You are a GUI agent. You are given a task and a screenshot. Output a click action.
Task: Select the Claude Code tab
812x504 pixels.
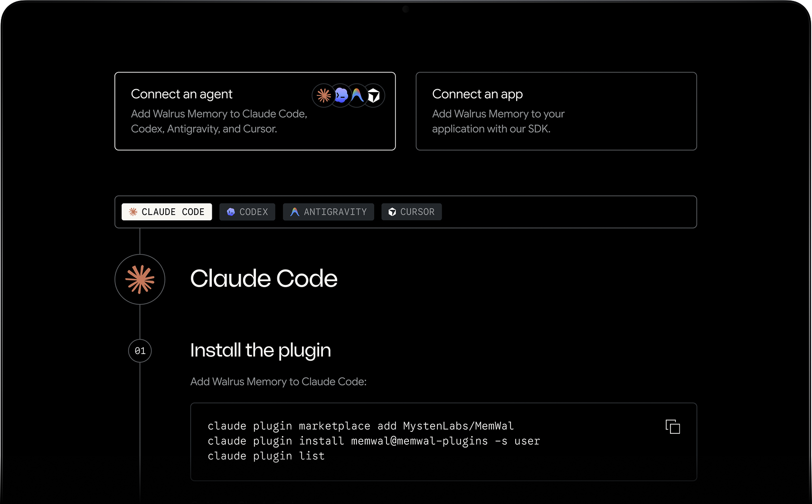(167, 212)
